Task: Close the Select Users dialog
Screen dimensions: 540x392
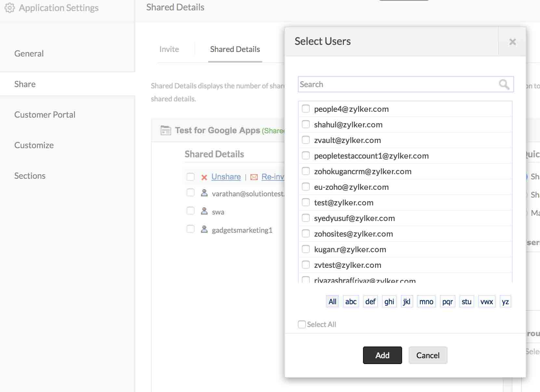Action: click(x=512, y=42)
